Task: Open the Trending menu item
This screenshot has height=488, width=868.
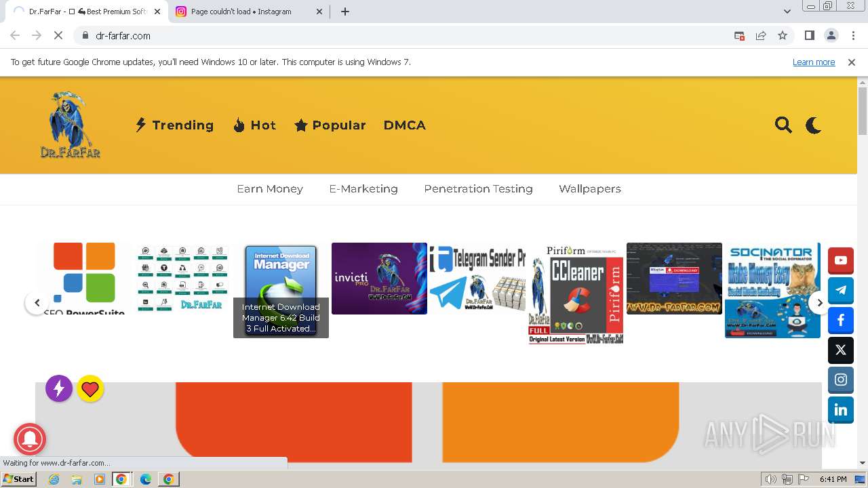Action: [175, 125]
